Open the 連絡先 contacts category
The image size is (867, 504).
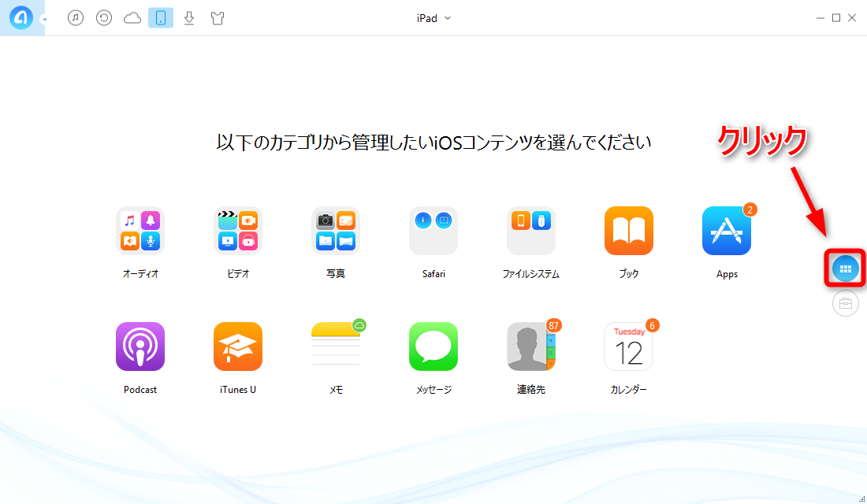pos(530,346)
